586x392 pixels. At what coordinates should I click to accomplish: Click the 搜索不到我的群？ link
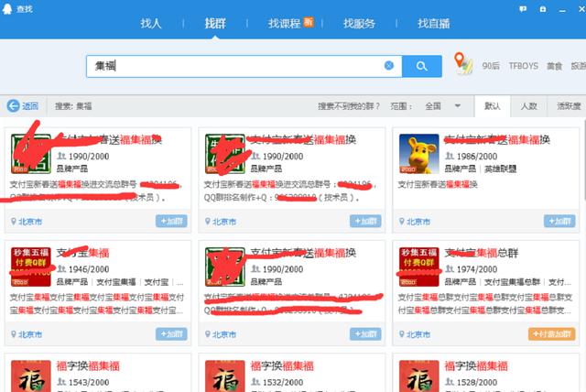pos(349,106)
